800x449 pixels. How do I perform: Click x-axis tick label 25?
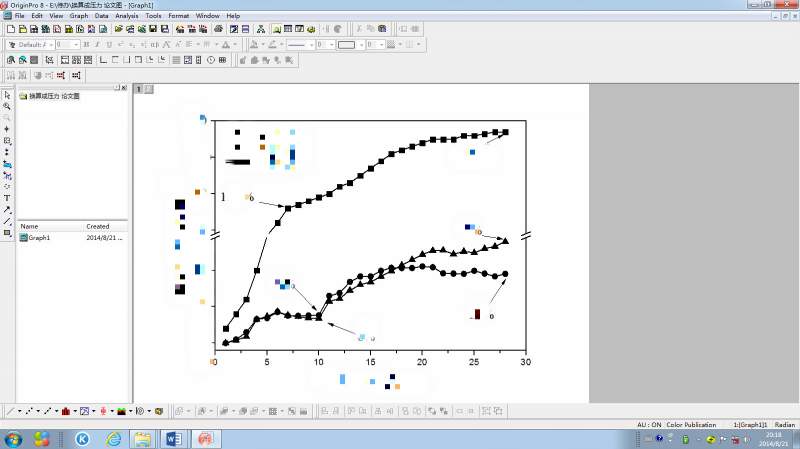tap(474, 362)
